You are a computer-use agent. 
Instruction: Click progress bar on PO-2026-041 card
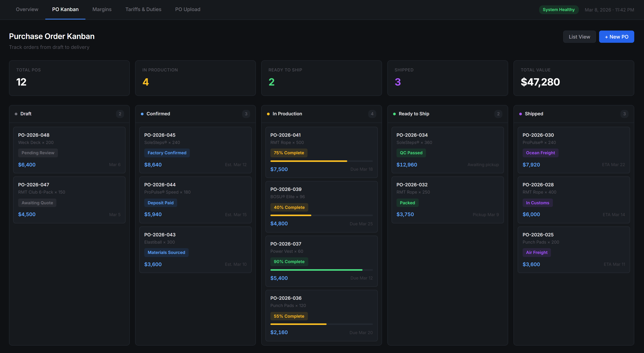[x=321, y=161]
